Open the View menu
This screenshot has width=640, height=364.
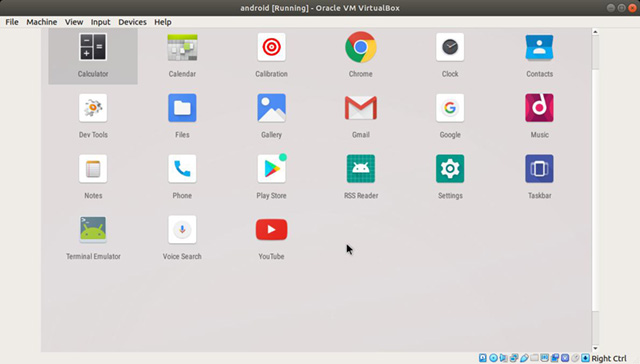tap(74, 22)
